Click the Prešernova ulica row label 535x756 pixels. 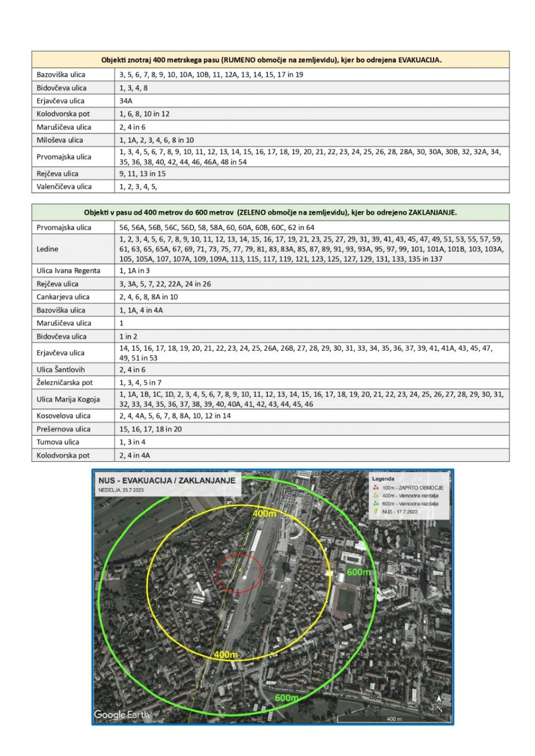[63, 429]
